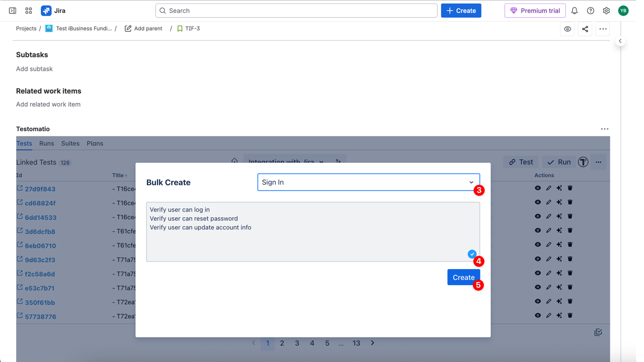
Task: Open notifications with the bell icon
Action: point(574,10)
